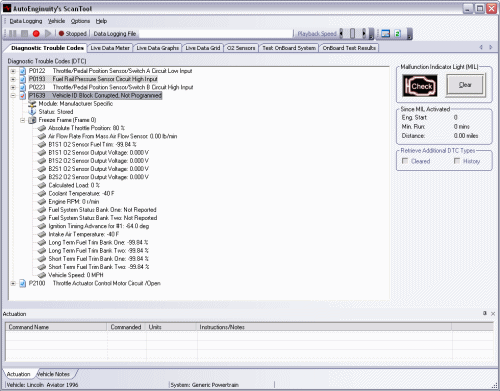
Task: Click the AutoEnginuity title bar app icon
Action: [x=7, y=8]
